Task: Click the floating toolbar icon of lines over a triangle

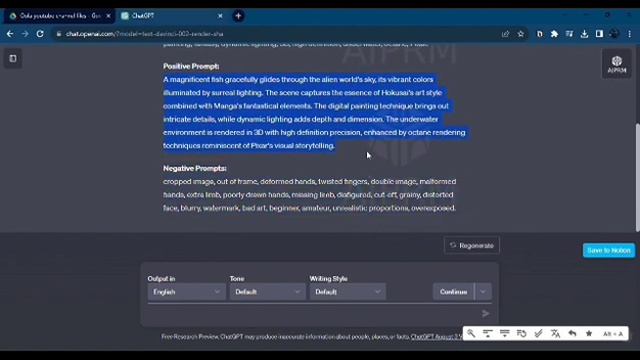Action: 505,333
